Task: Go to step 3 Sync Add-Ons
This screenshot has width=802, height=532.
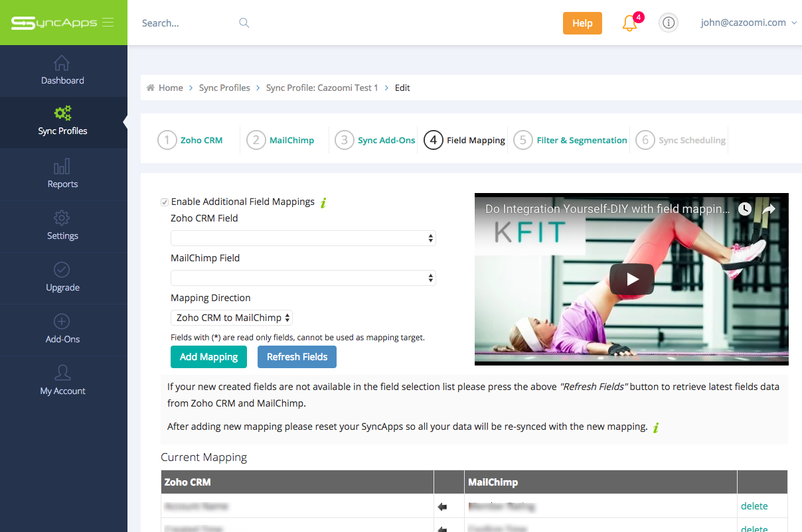Action: [x=375, y=140]
